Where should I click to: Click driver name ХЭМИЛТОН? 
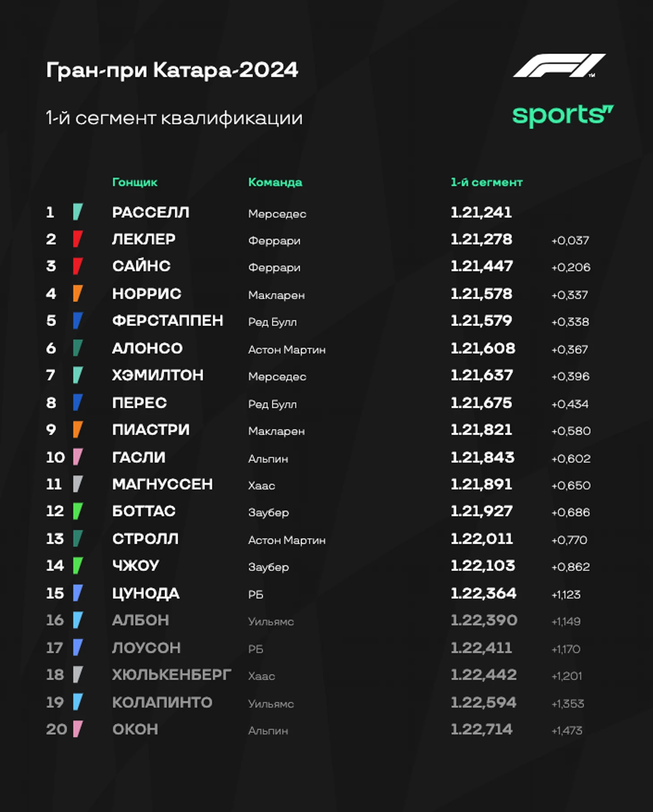pos(157,375)
